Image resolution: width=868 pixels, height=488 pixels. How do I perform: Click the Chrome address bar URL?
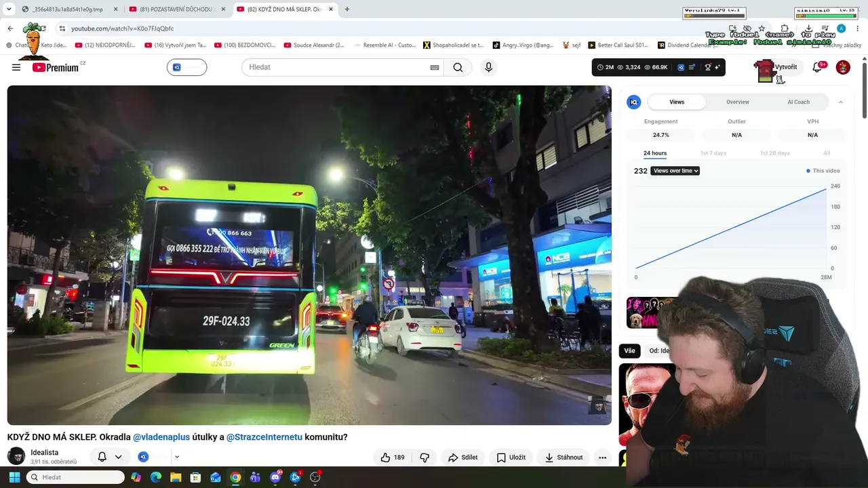[x=123, y=28]
